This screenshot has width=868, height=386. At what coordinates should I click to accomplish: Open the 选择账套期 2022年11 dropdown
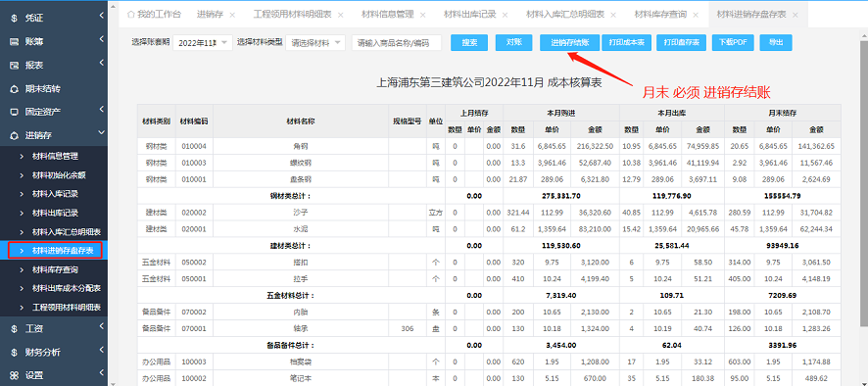click(x=203, y=43)
